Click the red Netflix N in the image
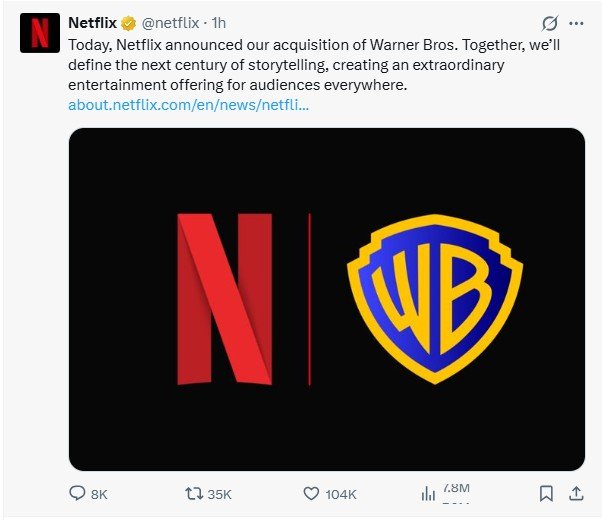Image resolution: width=602 pixels, height=520 pixels. point(224,299)
